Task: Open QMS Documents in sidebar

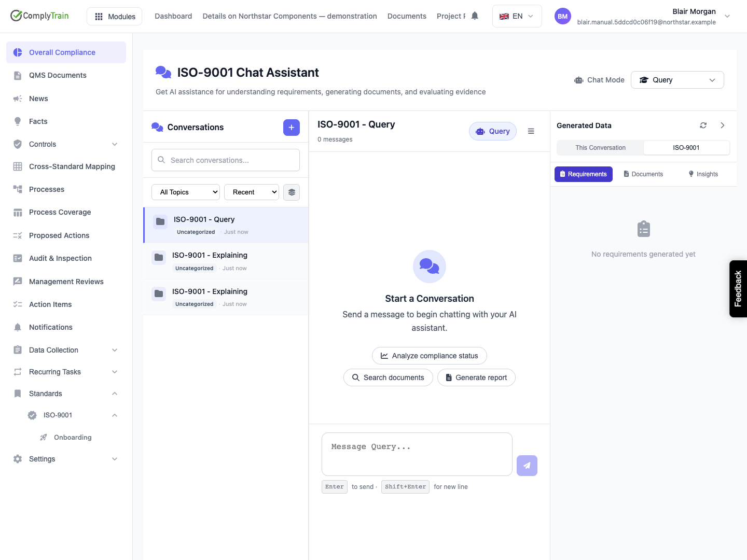Action: (x=66, y=75)
